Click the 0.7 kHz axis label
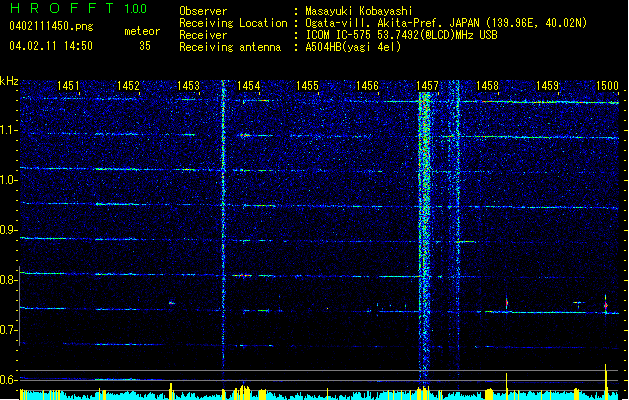This screenshot has width=629, height=400. [x=8, y=330]
